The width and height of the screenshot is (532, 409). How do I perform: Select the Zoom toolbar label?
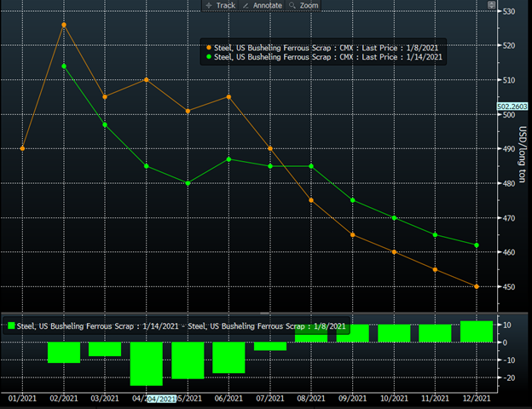pos(309,5)
